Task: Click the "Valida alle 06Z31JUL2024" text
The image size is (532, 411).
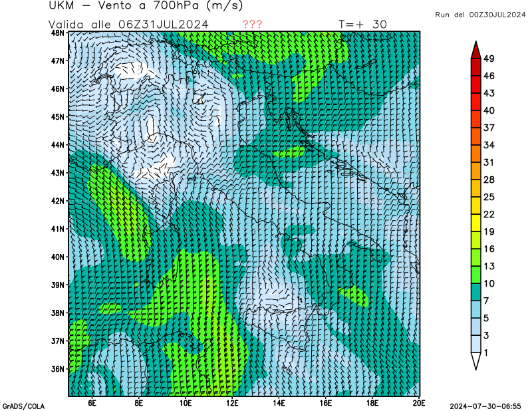Action: [x=129, y=24]
